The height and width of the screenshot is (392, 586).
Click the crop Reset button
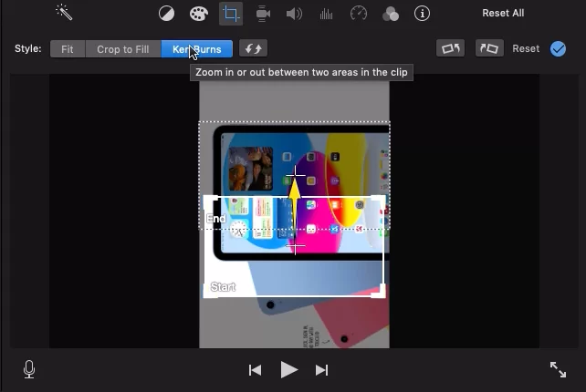tap(526, 48)
